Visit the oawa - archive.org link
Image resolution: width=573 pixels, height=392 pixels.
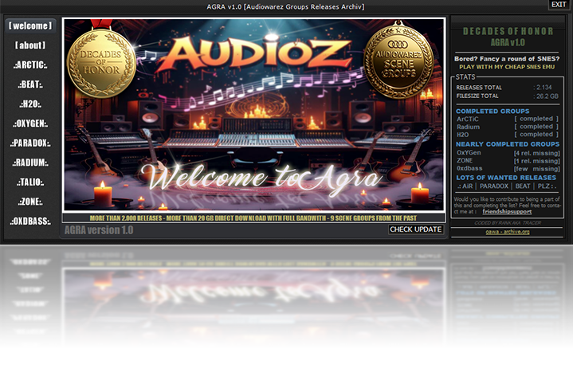pyautogui.click(x=508, y=232)
